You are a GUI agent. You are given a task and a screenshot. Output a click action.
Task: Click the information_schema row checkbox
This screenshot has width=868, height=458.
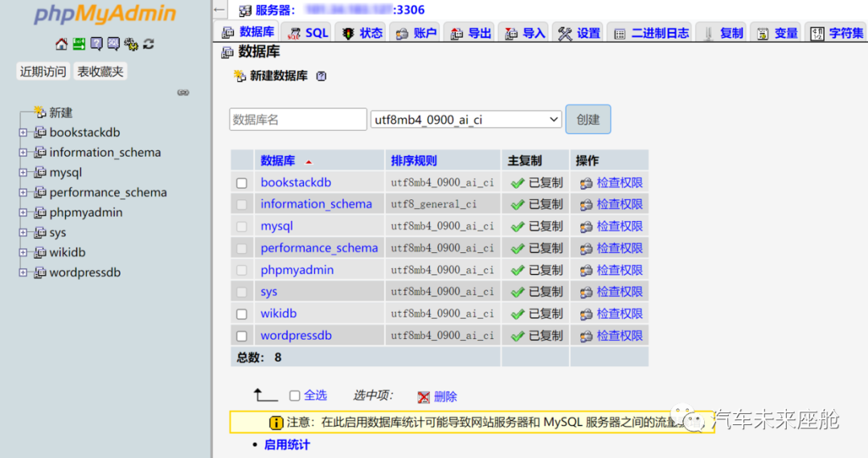tap(242, 205)
